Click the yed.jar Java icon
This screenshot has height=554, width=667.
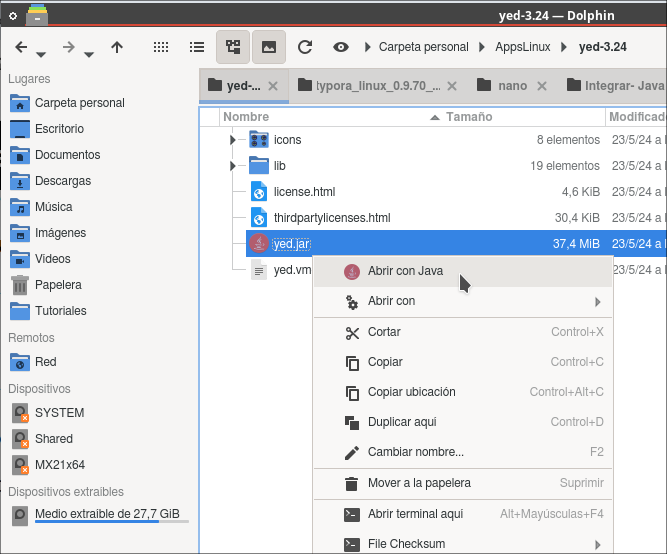259,243
